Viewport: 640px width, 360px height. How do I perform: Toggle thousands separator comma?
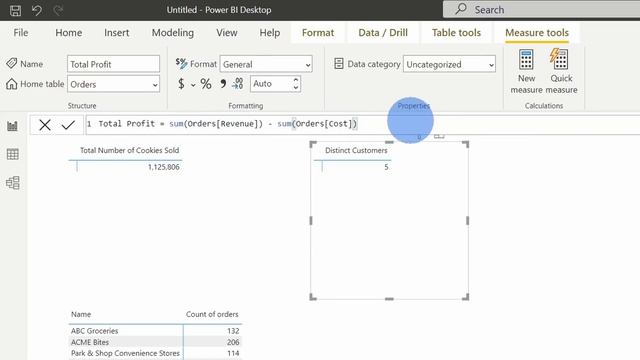click(223, 84)
